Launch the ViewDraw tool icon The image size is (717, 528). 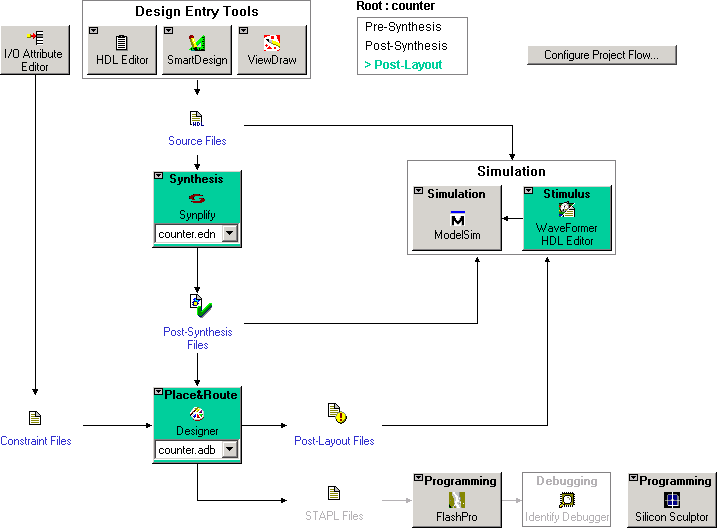(x=272, y=43)
